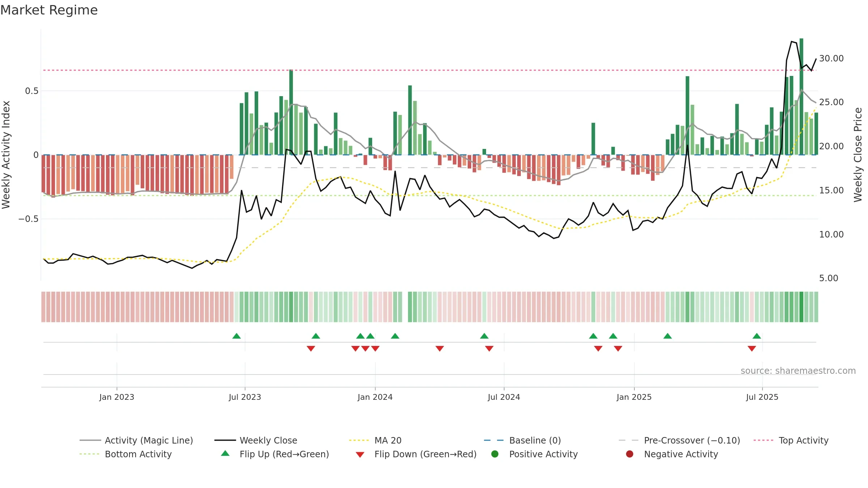Click the Jan 2023 x-axis label
The image size is (868, 488).
(117, 397)
